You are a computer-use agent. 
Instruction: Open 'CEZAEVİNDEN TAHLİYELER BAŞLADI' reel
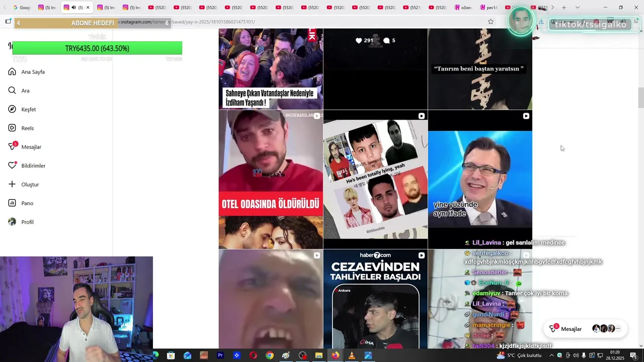pyautogui.click(x=375, y=299)
